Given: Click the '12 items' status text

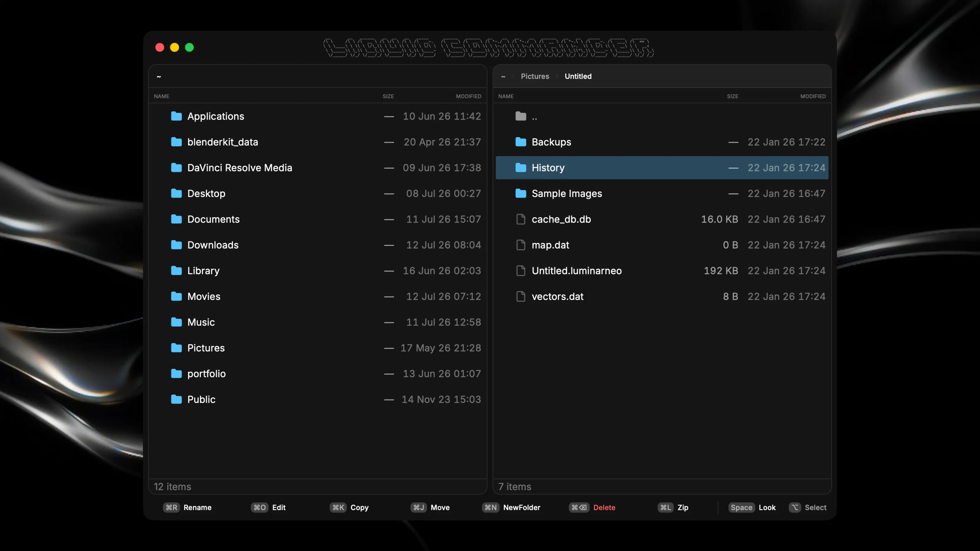Looking at the screenshot, I should pyautogui.click(x=172, y=486).
